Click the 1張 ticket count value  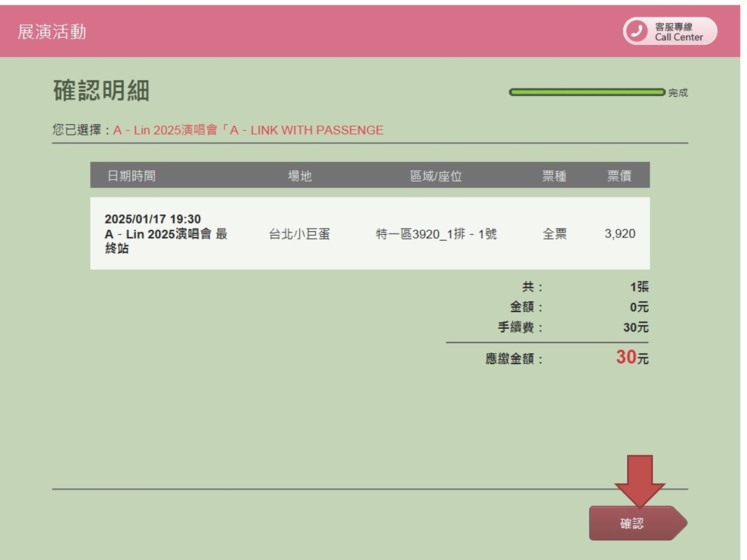pos(639,287)
